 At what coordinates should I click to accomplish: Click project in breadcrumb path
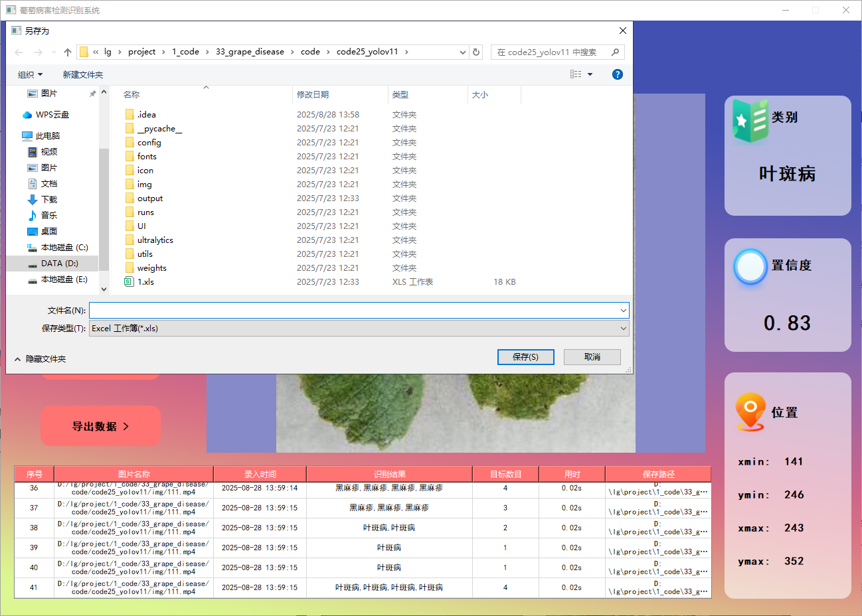click(141, 52)
